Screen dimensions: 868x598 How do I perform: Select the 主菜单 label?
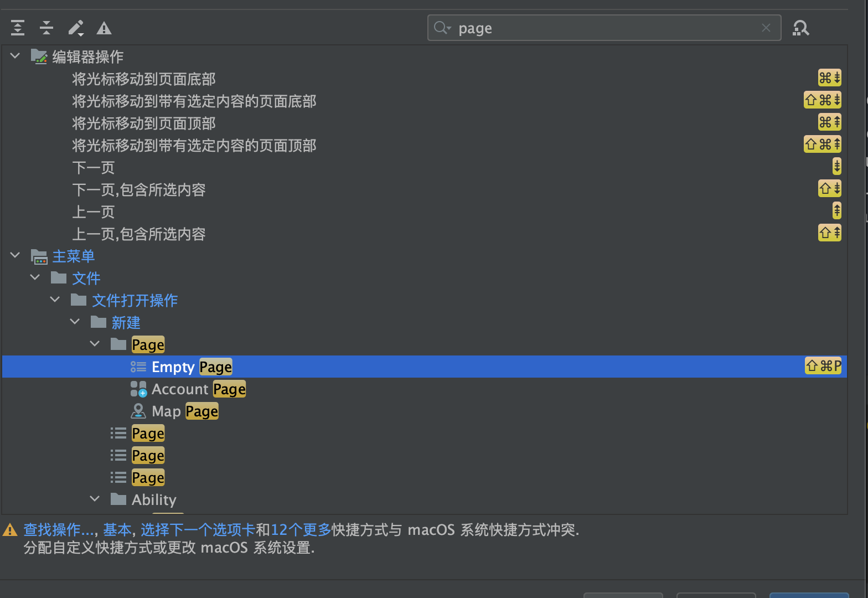74,256
